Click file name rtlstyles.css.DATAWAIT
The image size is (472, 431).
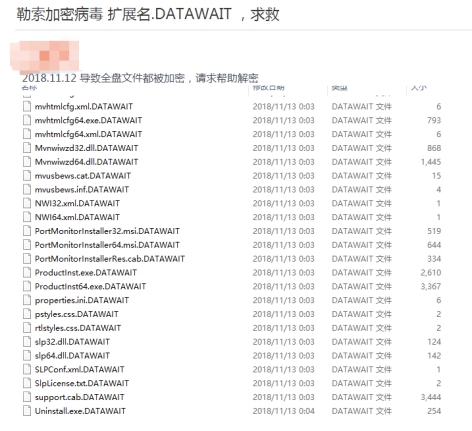(78, 328)
